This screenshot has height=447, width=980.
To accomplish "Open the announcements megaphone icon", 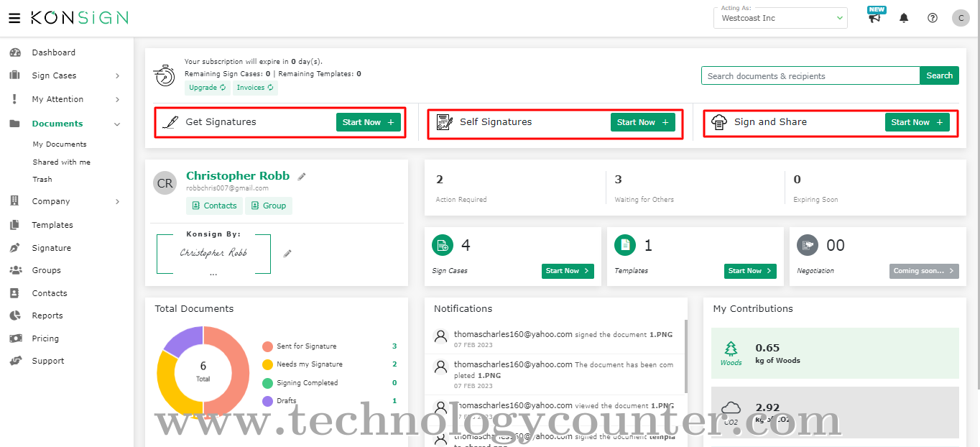I will click(x=875, y=17).
